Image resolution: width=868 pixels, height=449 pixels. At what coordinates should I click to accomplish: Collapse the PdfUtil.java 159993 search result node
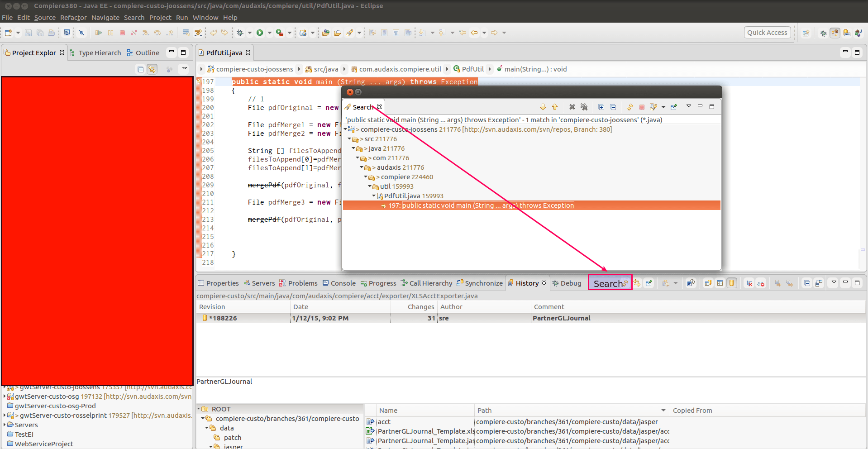[374, 196]
